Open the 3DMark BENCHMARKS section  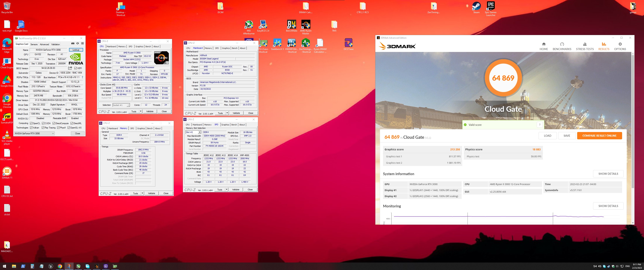click(562, 46)
